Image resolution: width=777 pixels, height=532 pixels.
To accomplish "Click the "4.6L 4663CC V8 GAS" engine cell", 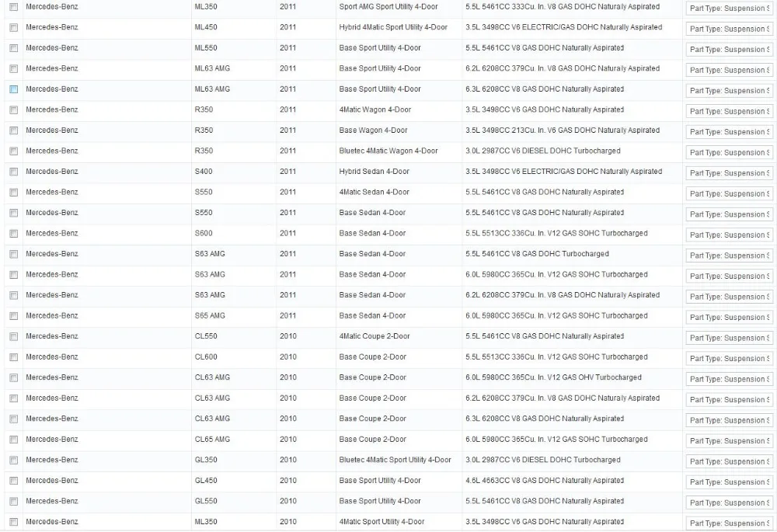I will [x=545, y=481].
